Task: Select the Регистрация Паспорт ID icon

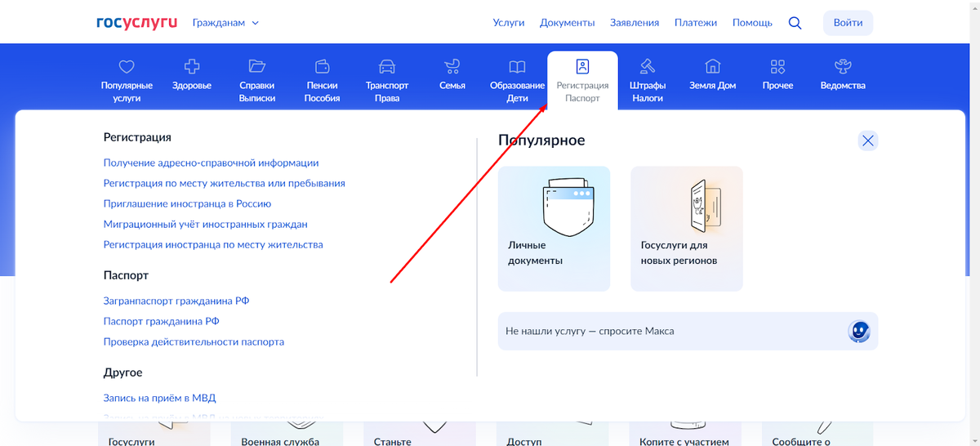Action: coord(582,66)
